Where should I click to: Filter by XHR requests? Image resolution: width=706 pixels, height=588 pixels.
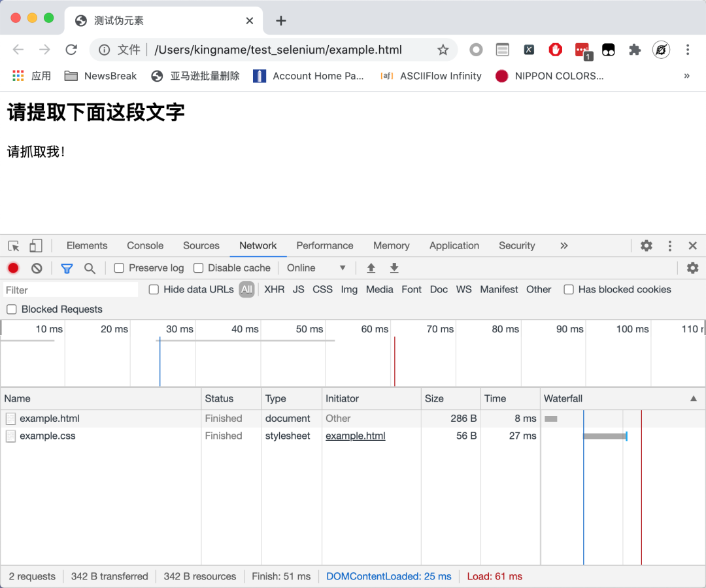coord(274,289)
